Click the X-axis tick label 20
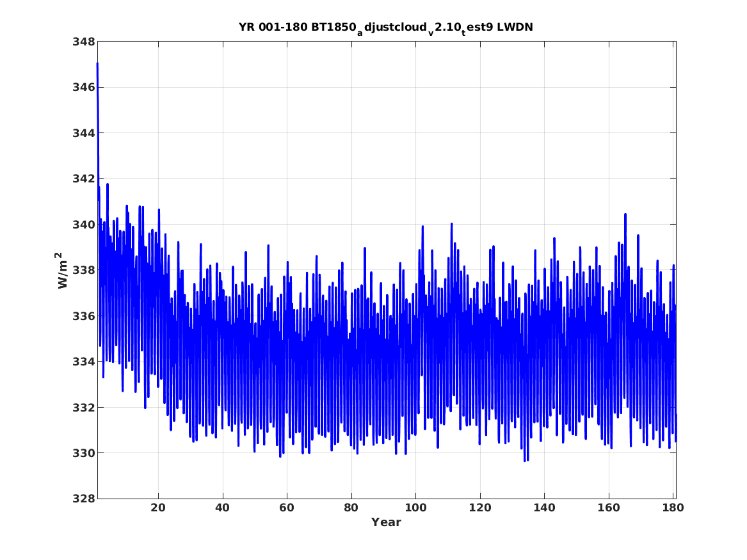This screenshot has width=747, height=560. (x=158, y=508)
